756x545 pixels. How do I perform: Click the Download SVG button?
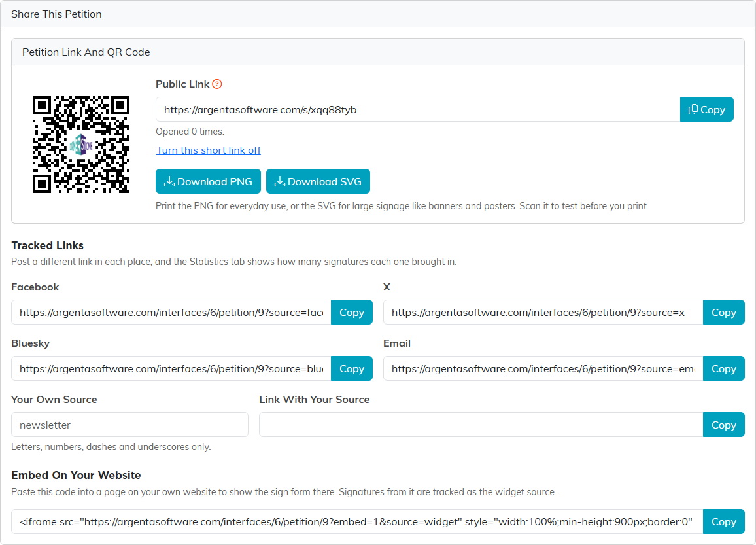[x=318, y=181]
